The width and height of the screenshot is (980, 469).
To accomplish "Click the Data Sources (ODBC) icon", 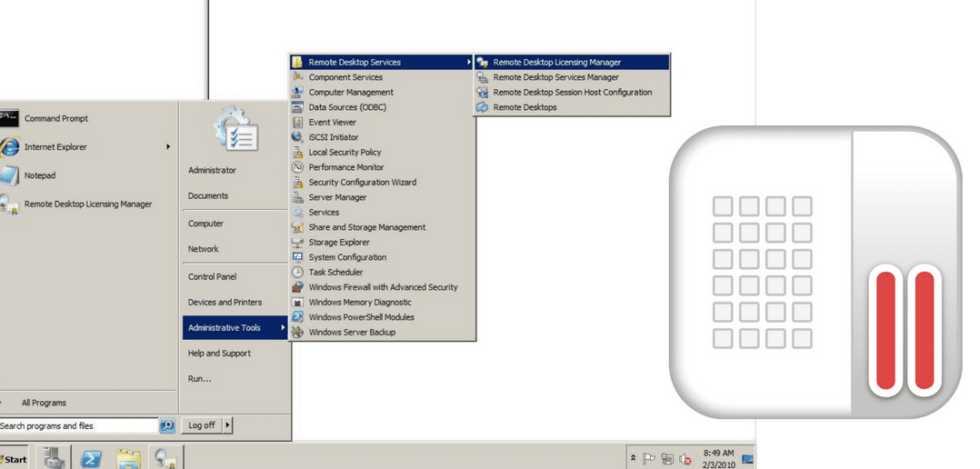I will pyautogui.click(x=298, y=106).
